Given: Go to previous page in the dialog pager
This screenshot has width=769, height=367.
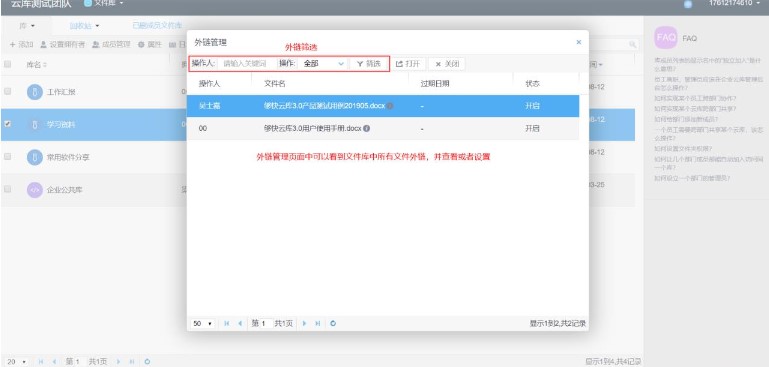Looking at the screenshot, I should click(x=240, y=323).
